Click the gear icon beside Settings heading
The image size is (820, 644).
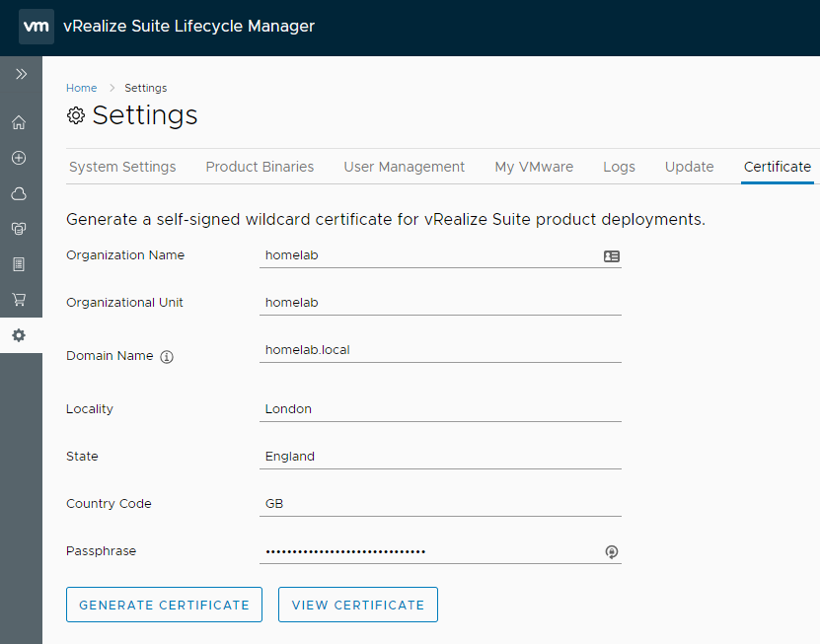76,115
